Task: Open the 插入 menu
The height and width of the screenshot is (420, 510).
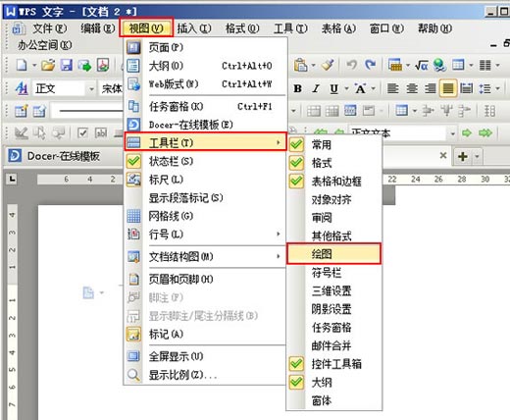Action: (194, 28)
